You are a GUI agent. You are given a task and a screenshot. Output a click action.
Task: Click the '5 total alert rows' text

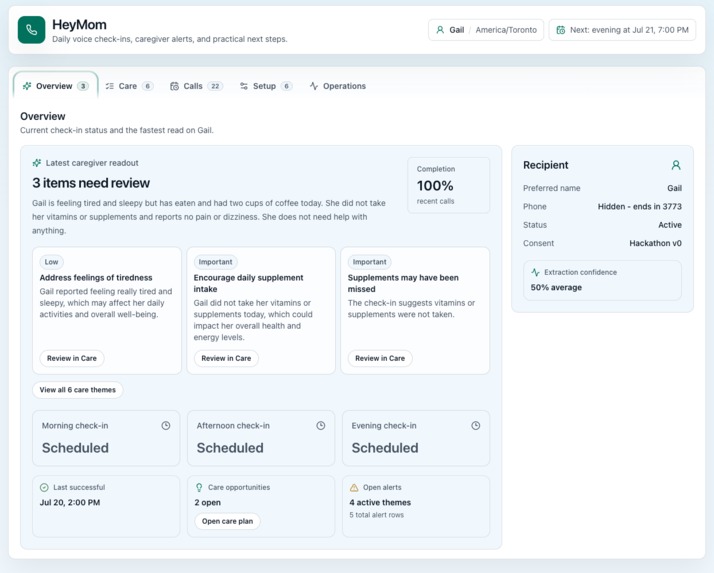point(377,515)
